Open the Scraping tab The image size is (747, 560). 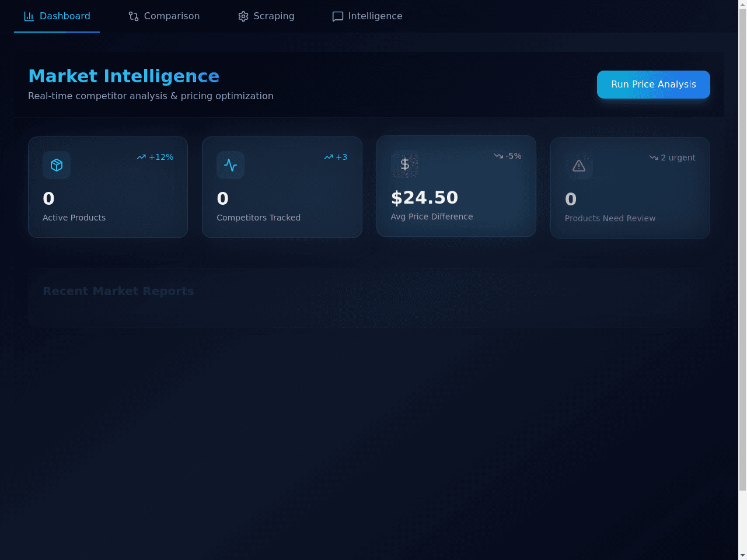pyautogui.click(x=266, y=16)
